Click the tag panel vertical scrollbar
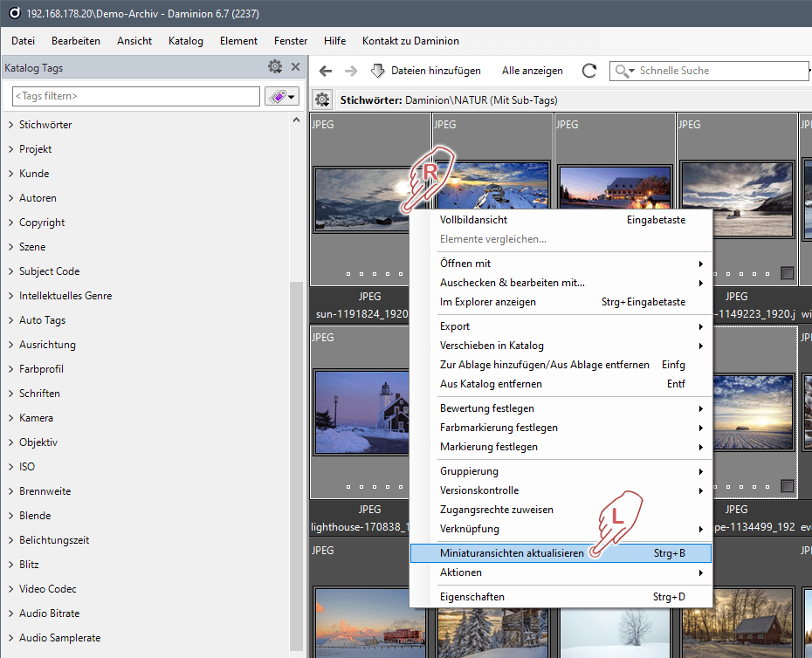The image size is (812, 658). pos(296,466)
